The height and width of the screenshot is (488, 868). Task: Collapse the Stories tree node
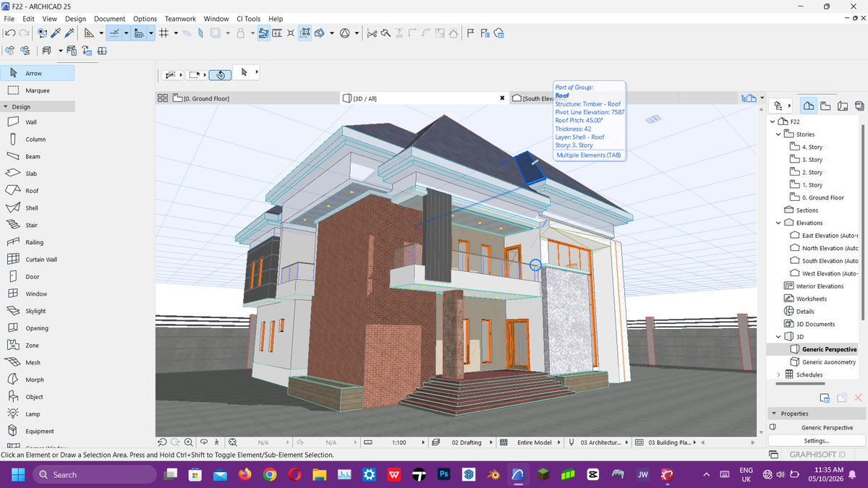pos(779,134)
